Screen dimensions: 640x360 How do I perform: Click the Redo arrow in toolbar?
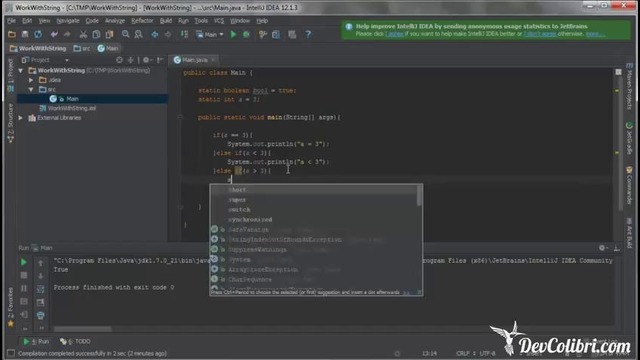click(67, 35)
